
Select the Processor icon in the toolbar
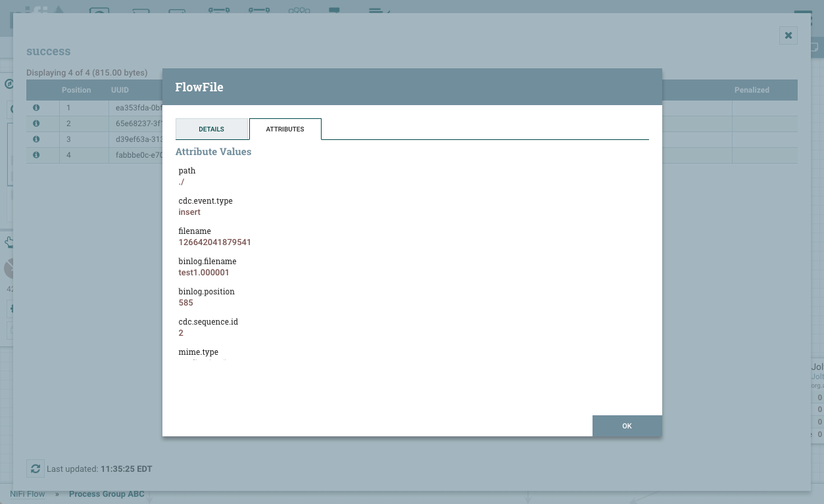pos(99,11)
